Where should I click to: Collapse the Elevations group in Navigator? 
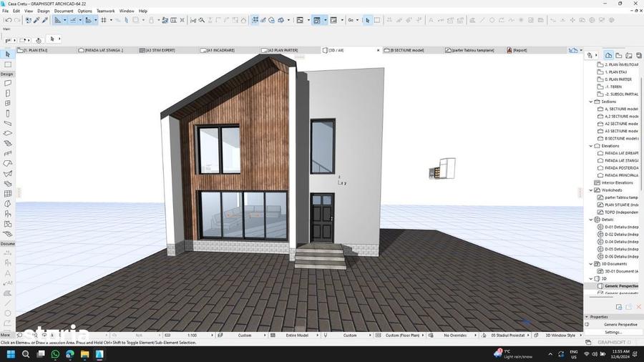point(591,146)
